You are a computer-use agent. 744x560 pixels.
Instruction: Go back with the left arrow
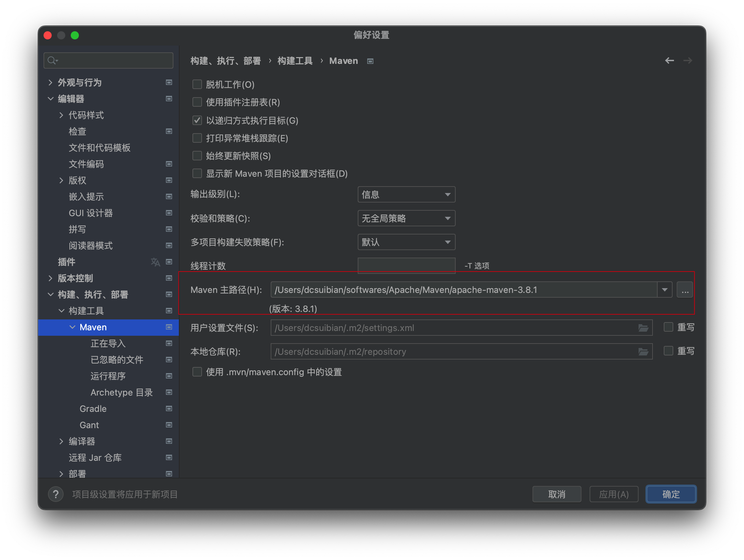(x=669, y=60)
